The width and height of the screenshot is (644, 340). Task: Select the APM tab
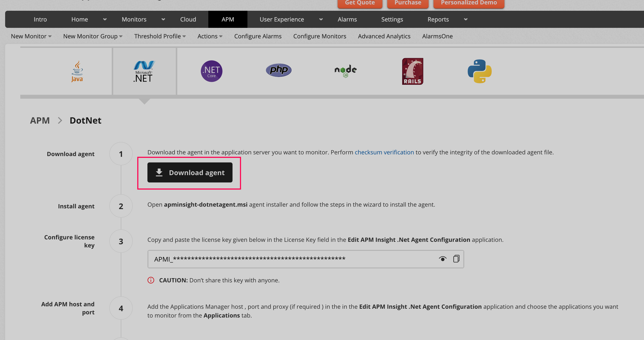click(227, 19)
